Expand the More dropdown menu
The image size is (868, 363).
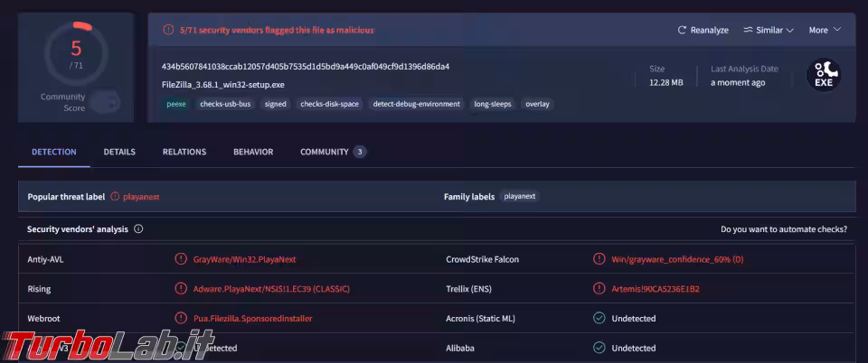[x=825, y=31]
